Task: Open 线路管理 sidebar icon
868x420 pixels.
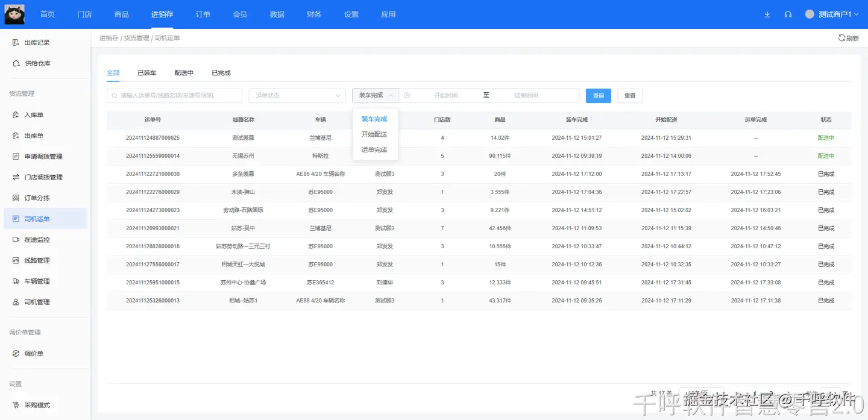Action: click(x=16, y=261)
